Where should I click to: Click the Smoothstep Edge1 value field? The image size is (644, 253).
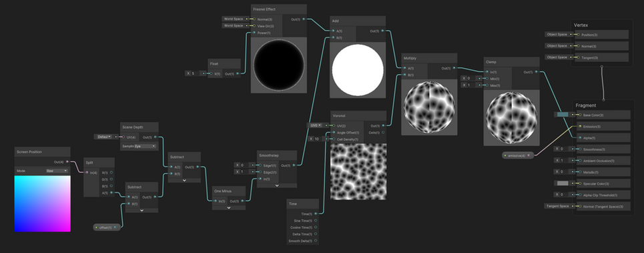point(244,165)
